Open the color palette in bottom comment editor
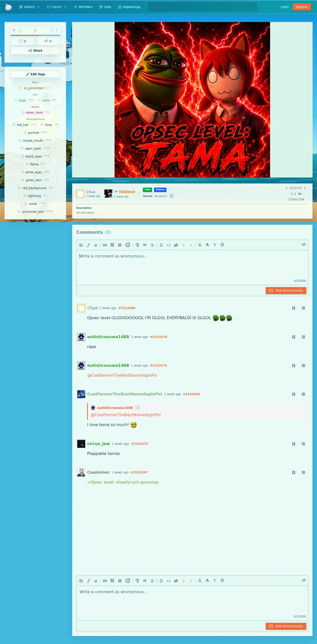Image resolution: width=317 pixels, height=644 pixels. pyautogui.click(x=222, y=581)
